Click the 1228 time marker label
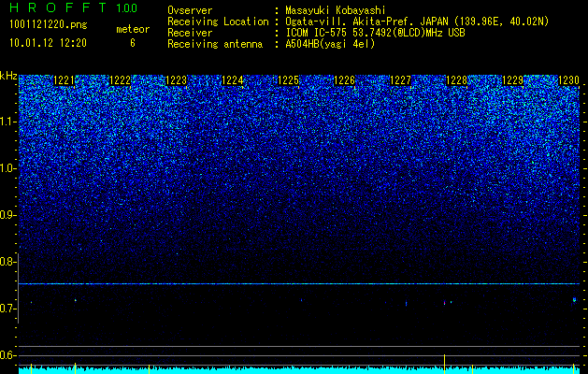 [x=456, y=80]
